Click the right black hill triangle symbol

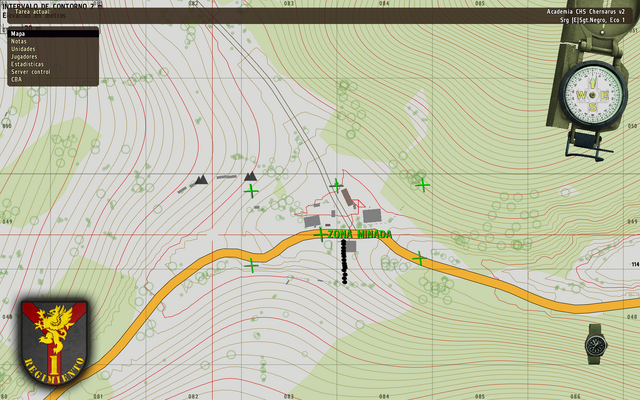pos(251,176)
